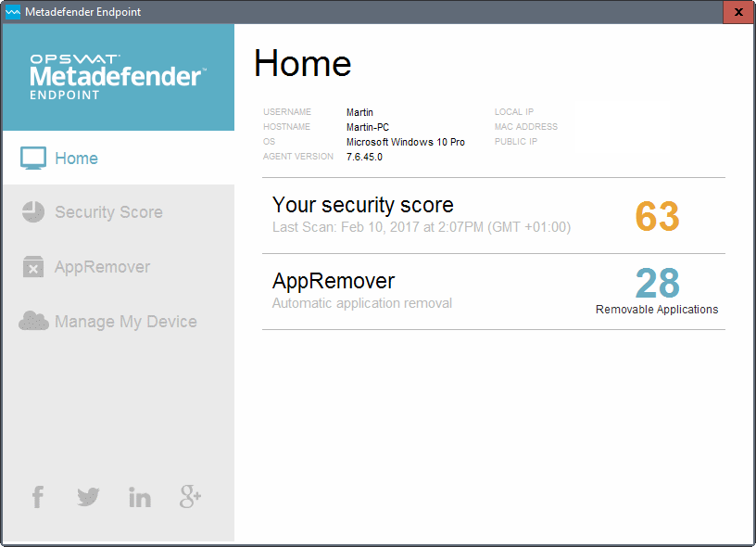Open the LinkedIn icon
Viewport: 756px width, 547px height.
click(x=140, y=497)
